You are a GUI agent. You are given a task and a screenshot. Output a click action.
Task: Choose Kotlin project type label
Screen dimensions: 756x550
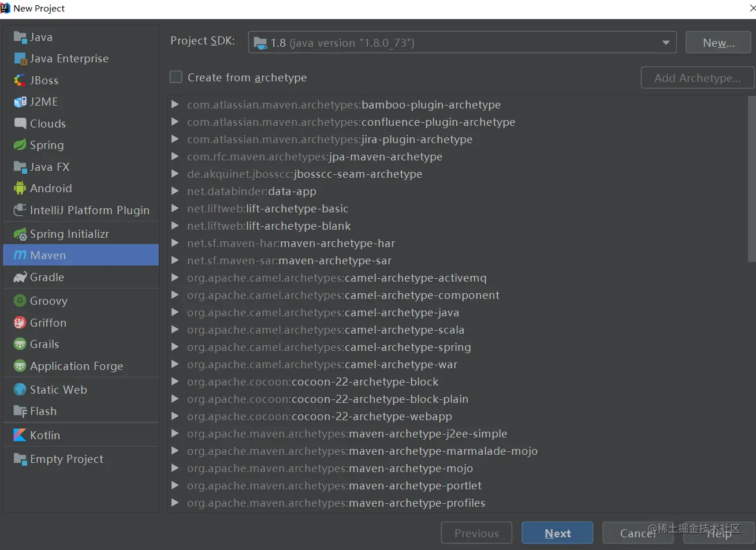pos(45,435)
